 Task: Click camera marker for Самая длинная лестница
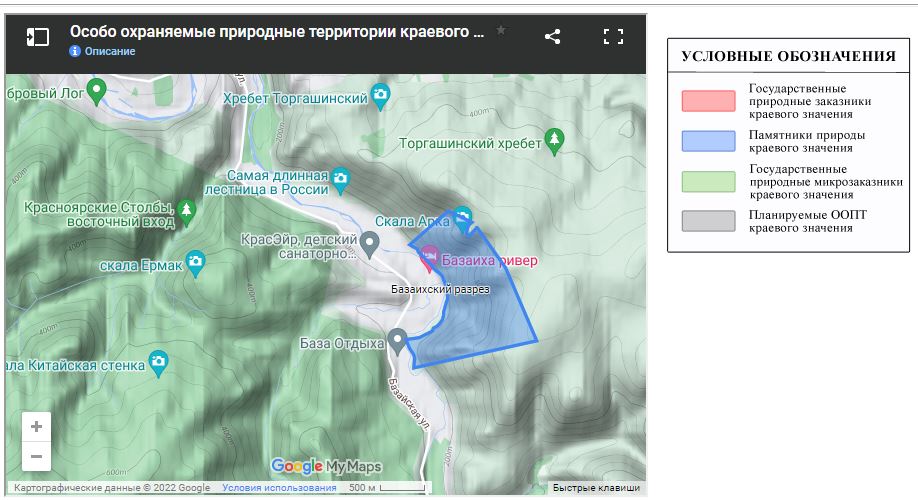(x=340, y=180)
